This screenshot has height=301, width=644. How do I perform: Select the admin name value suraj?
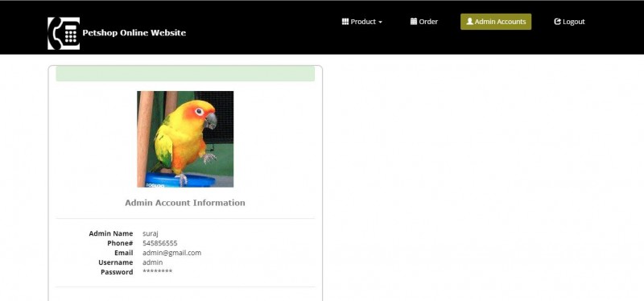151,233
